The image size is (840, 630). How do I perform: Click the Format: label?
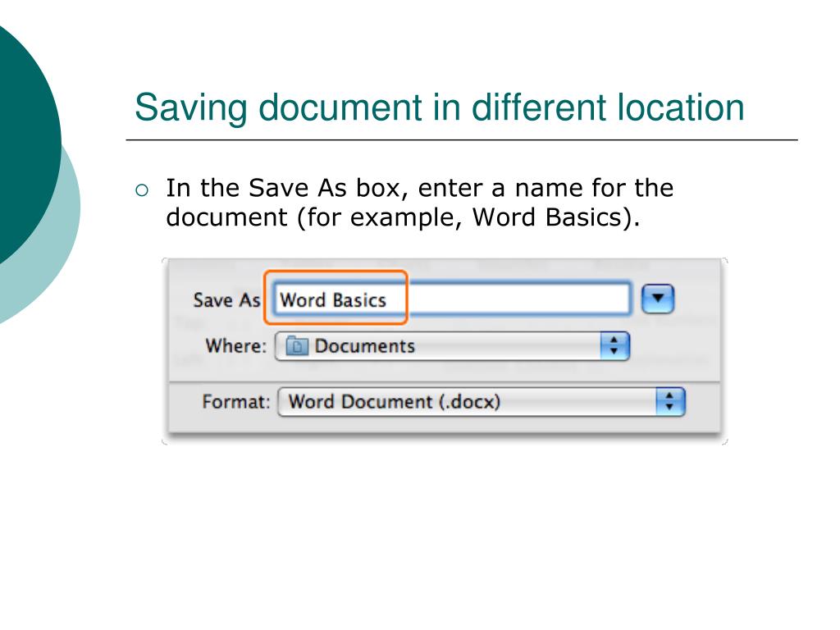pyautogui.click(x=235, y=402)
